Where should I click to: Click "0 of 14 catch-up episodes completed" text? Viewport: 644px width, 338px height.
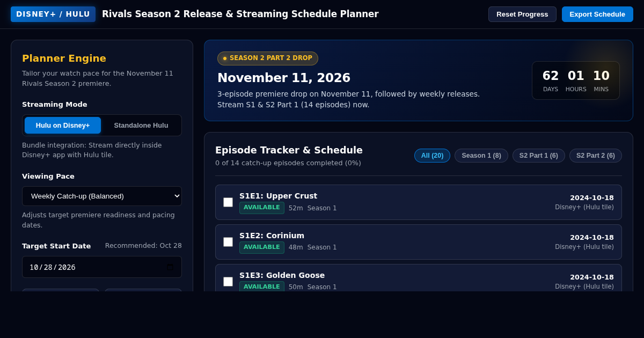[x=288, y=163]
